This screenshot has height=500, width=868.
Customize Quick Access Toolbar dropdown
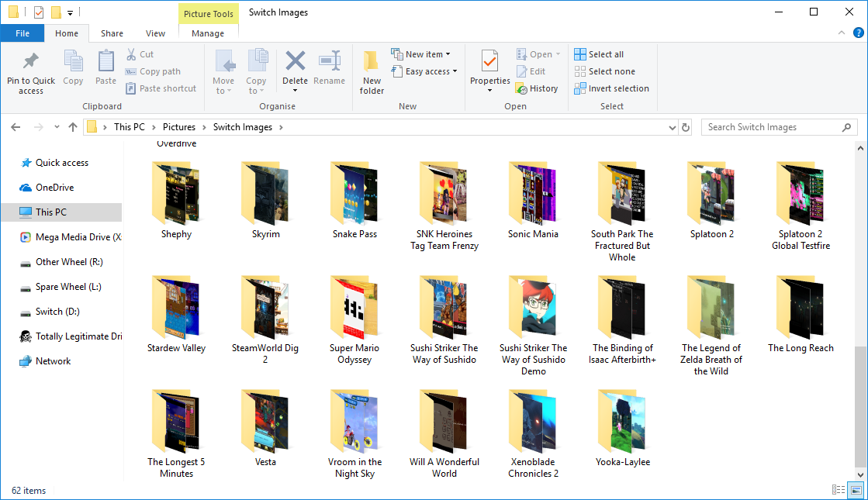71,12
